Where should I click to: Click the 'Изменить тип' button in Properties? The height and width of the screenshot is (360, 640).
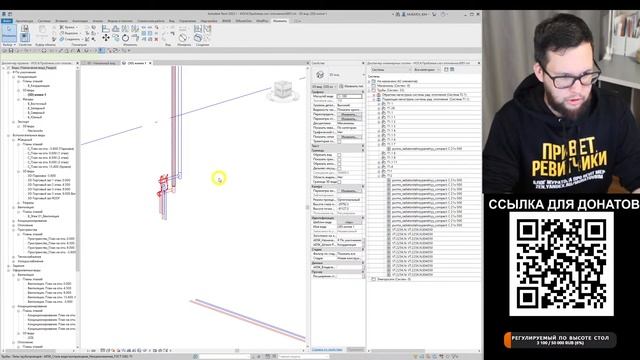pyautogui.click(x=351, y=87)
